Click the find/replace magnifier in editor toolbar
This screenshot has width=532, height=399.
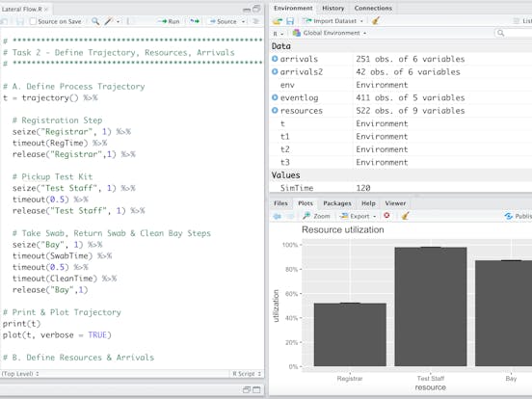click(95, 21)
